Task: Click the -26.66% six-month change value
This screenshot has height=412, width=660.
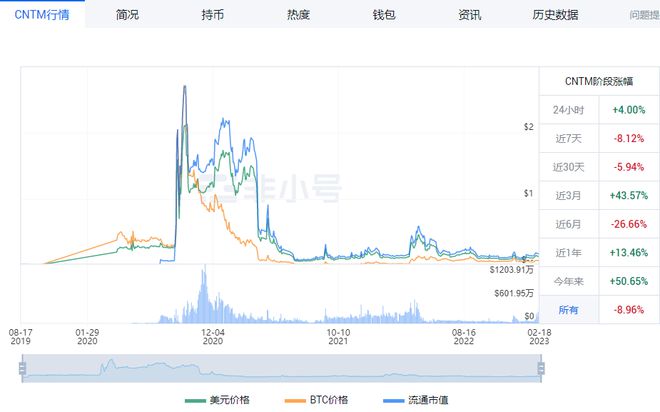Action: tap(629, 224)
